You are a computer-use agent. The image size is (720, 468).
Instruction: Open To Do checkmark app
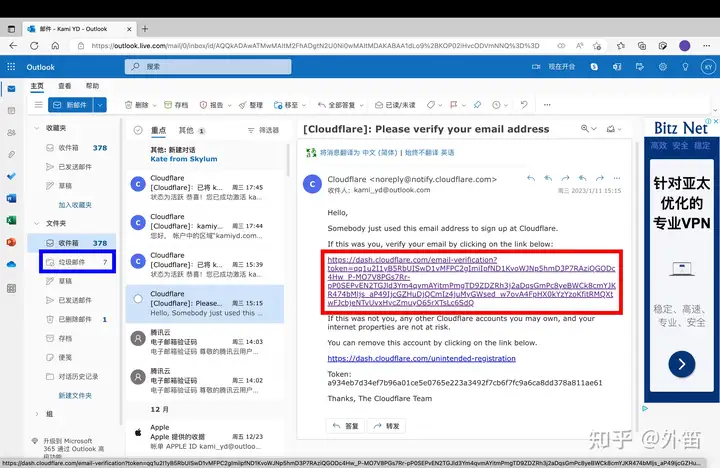[11, 176]
